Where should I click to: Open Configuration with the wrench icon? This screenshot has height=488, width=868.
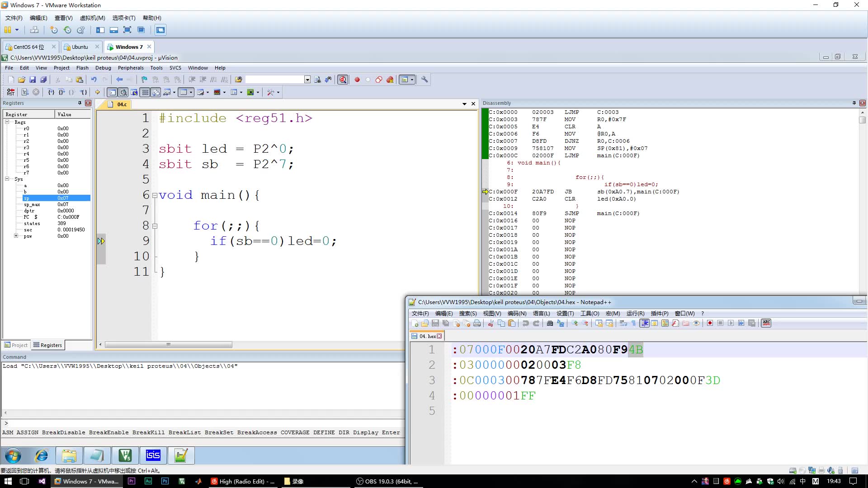[424, 80]
